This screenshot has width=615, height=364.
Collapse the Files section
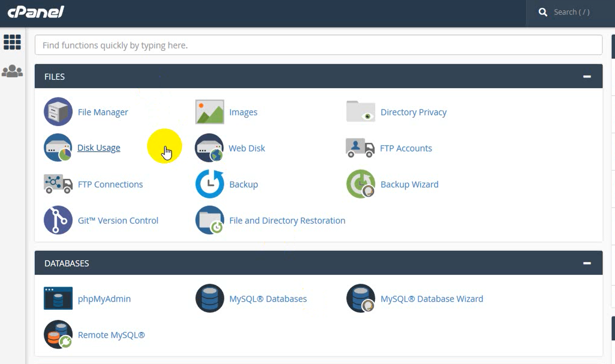click(x=587, y=76)
